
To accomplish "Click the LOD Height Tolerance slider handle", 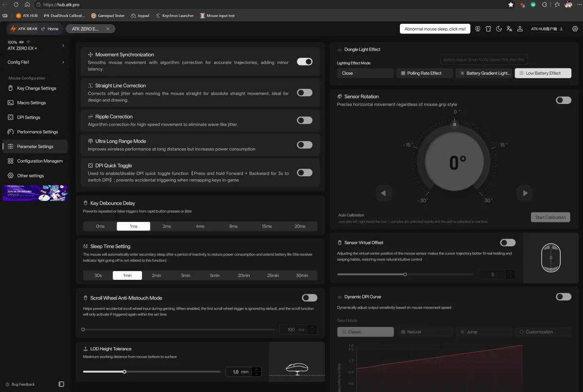I will 124,372.
